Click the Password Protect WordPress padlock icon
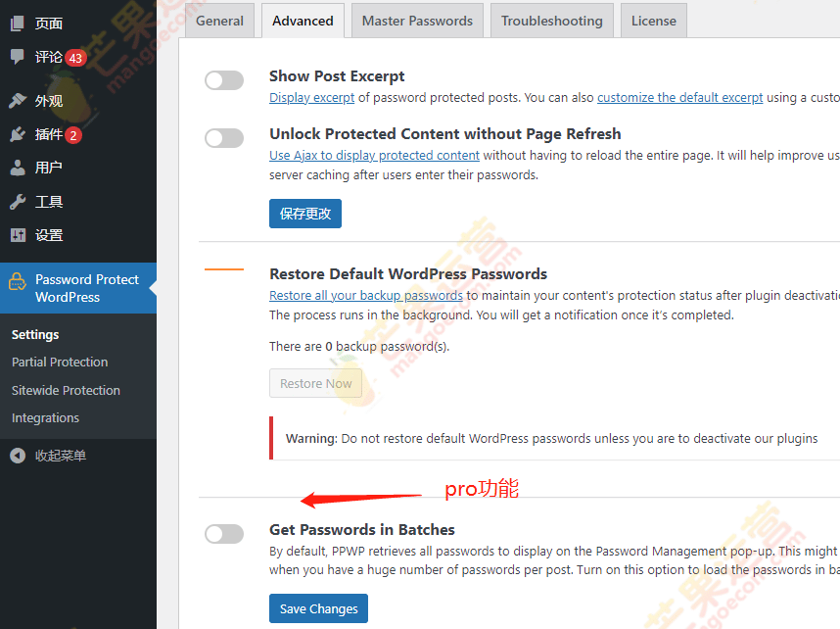Viewport: 840px width, 629px height. point(18,281)
